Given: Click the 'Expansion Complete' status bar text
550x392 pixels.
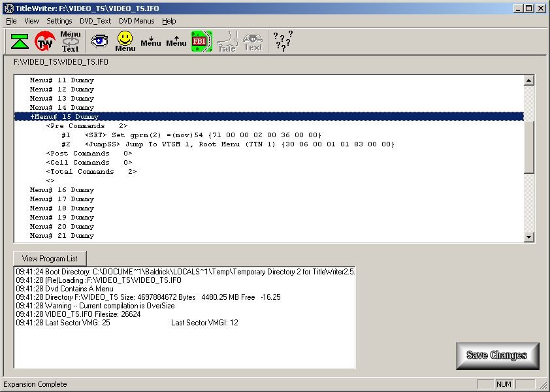Looking at the screenshot, I should click(35, 384).
